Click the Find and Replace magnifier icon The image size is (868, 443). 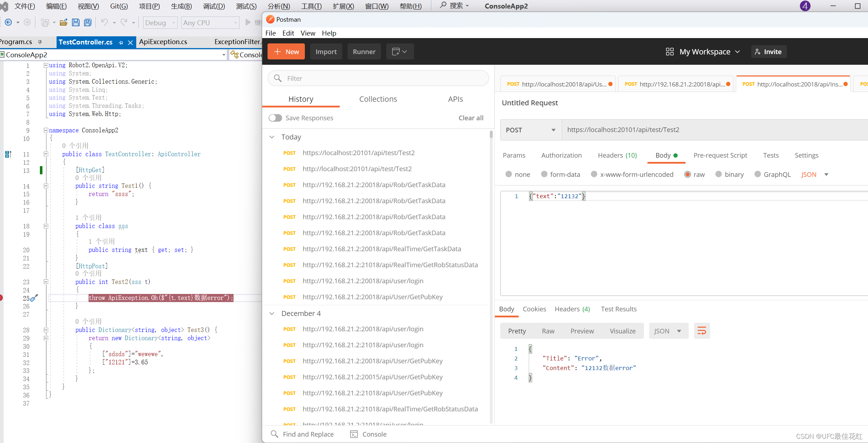pos(274,434)
